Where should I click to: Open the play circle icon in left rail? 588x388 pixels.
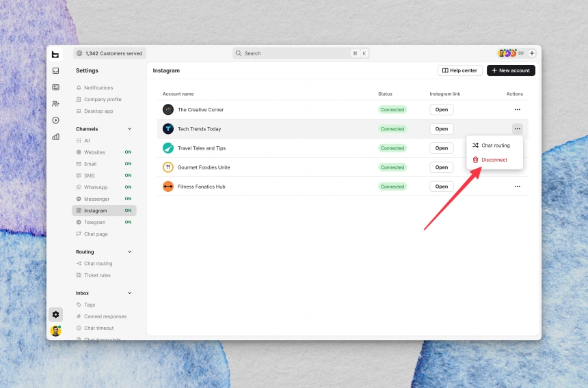(55, 120)
